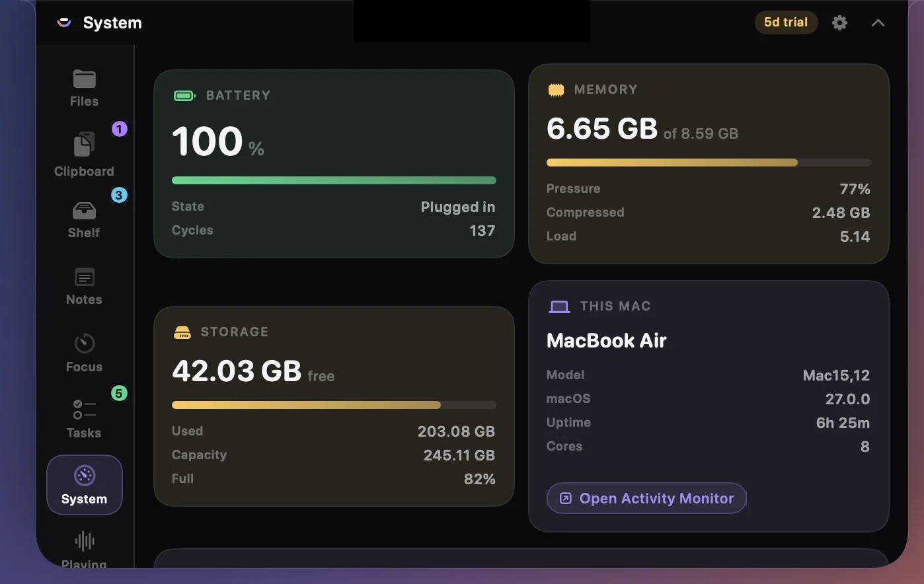
Task: Click the memory usage progress bar
Action: (709, 163)
